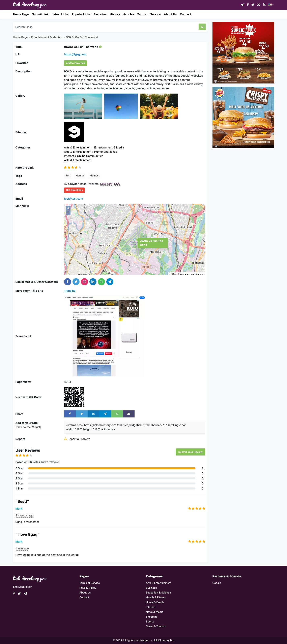Click the QR code image

point(74,397)
